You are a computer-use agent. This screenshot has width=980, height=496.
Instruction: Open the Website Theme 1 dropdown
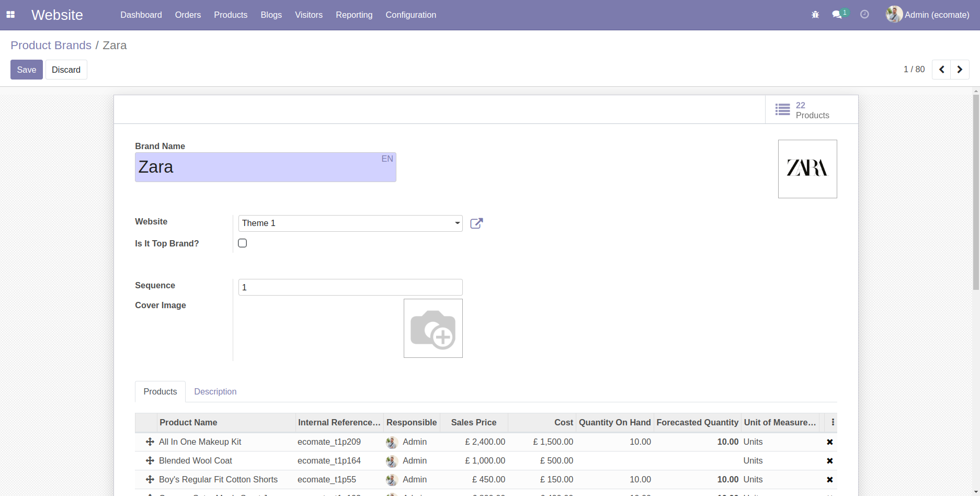[350, 223]
